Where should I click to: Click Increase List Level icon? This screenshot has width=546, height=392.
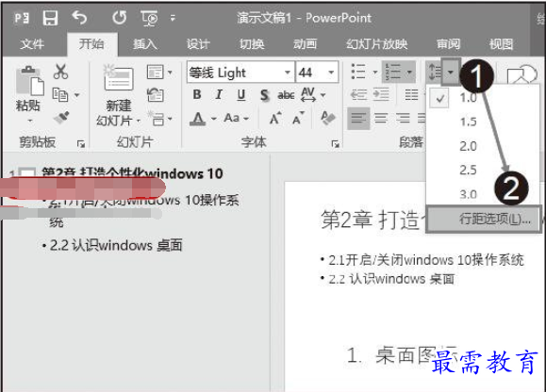click(x=381, y=94)
